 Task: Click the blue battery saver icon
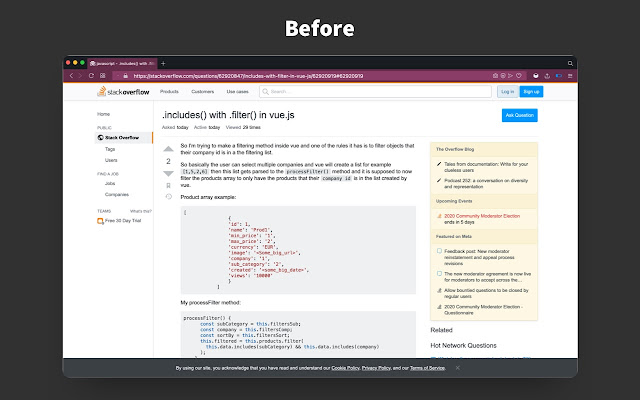tap(559, 76)
